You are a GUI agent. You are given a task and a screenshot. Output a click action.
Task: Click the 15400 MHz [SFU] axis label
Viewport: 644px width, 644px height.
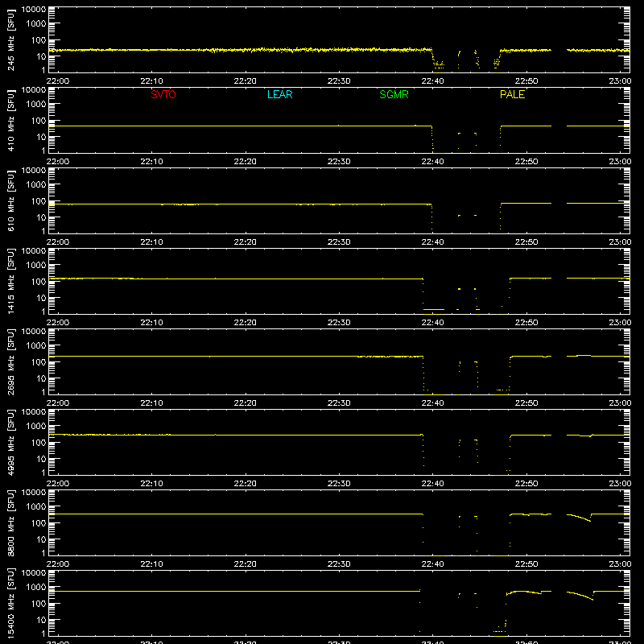coord(11,603)
